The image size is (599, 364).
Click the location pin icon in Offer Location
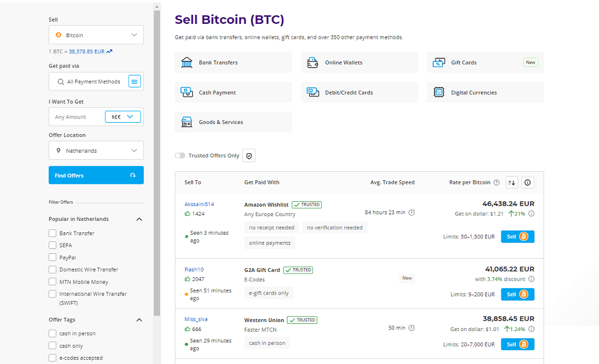(59, 150)
